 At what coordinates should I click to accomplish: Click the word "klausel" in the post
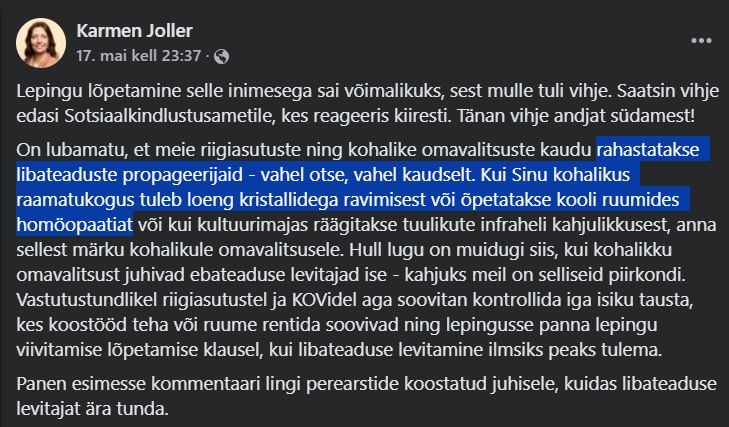231,350
